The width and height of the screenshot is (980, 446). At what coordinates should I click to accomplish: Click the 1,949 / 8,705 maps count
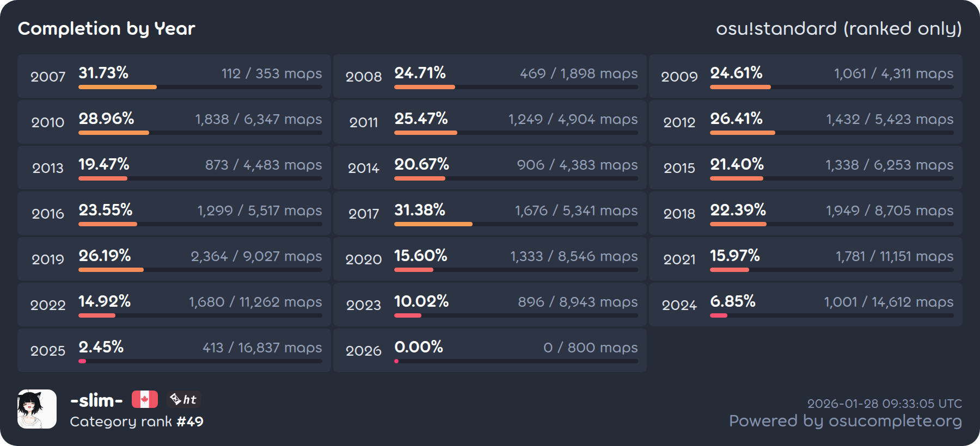click(890, 211)
